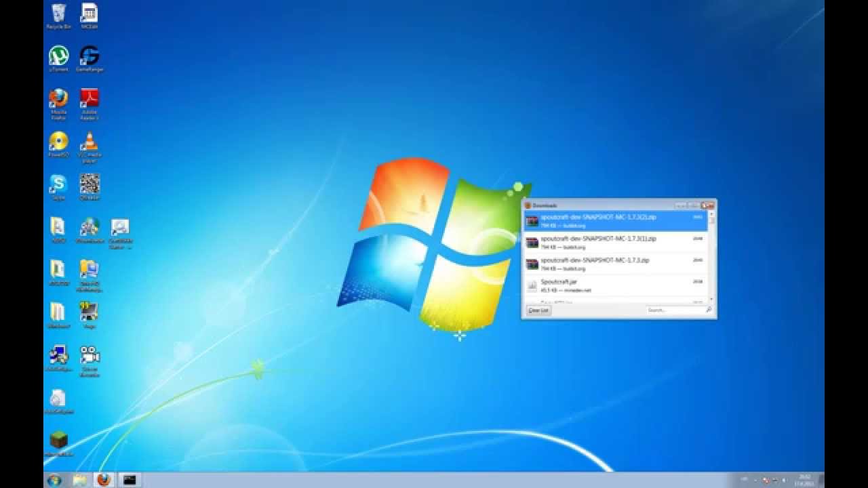Click the Spoutcraft.jar file icon

[x=532, y=285]
